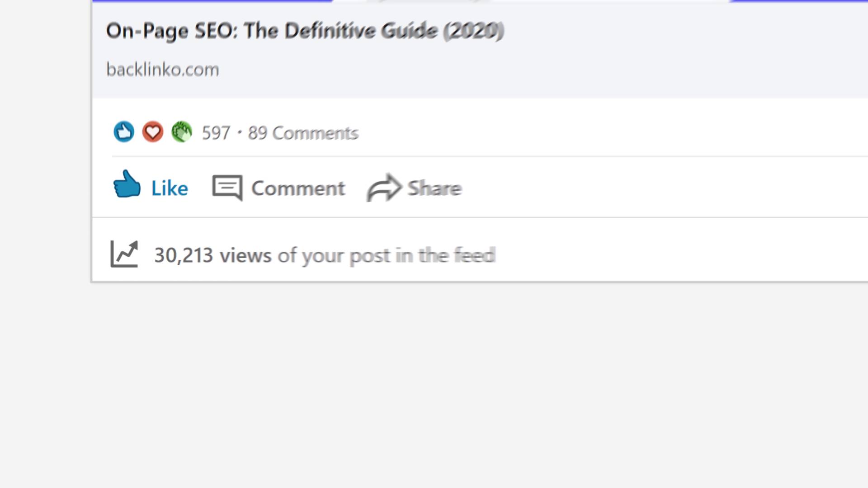Click the '(2020)' part of the article title
The width and height of the screenshot is (868, 488).
473,31
